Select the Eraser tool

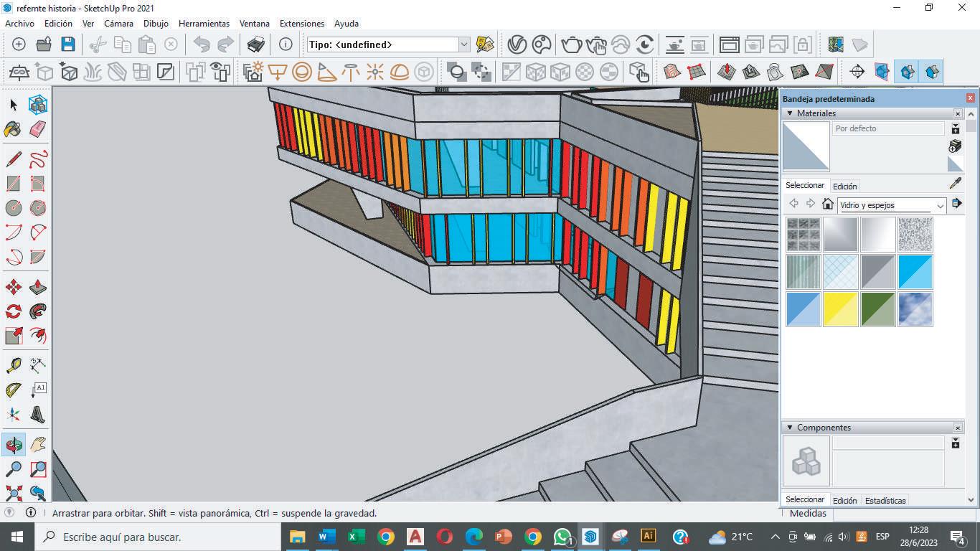pyautogui.click(x=37, y=129)
